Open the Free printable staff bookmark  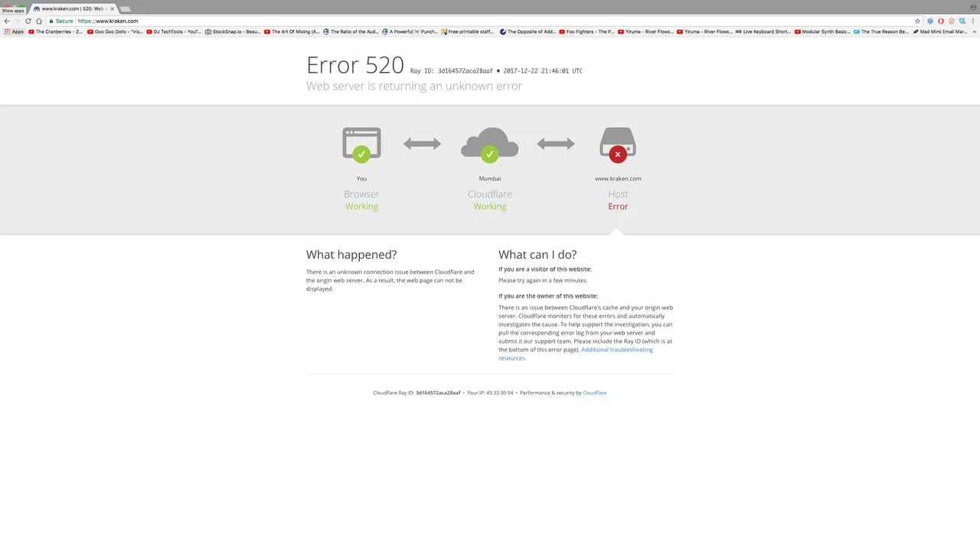coord(468,31)
